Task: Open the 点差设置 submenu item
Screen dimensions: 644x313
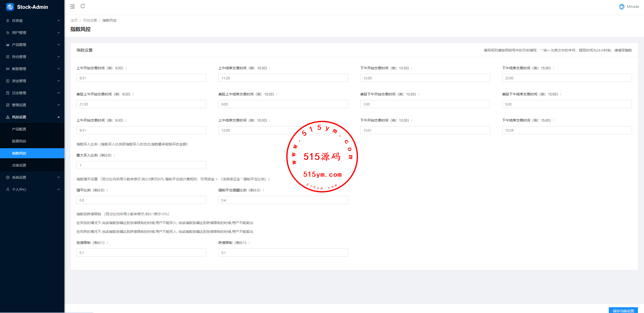Action: (x=19, y=165)
